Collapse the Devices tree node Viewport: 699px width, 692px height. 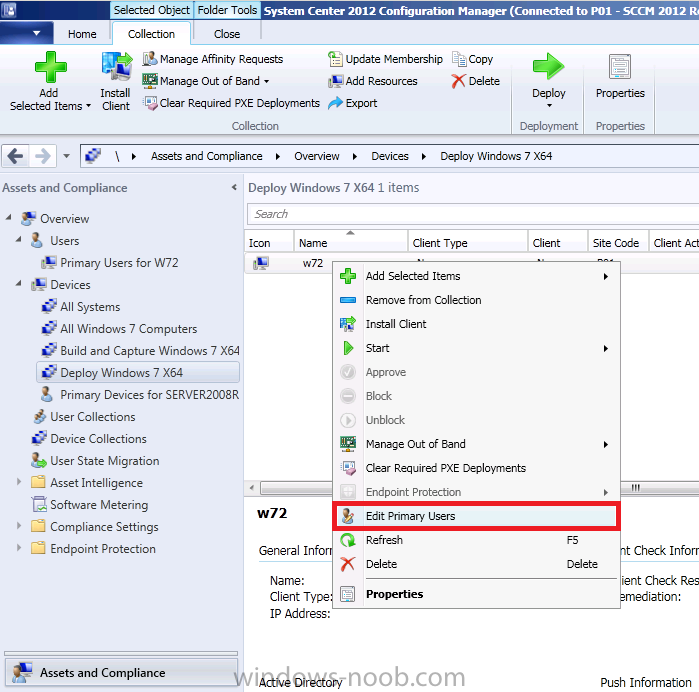click(x=18, y=283)
